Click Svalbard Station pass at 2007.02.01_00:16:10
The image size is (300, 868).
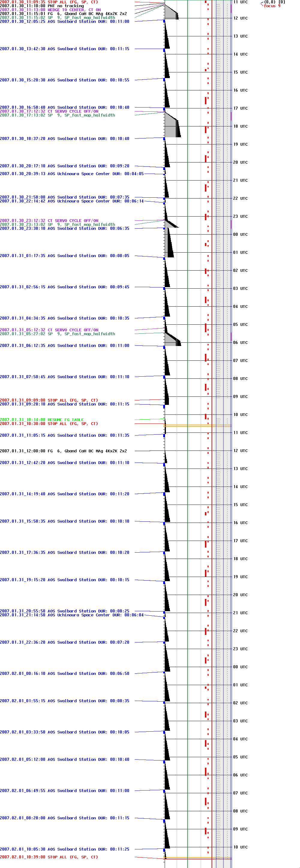click(64, 673)
